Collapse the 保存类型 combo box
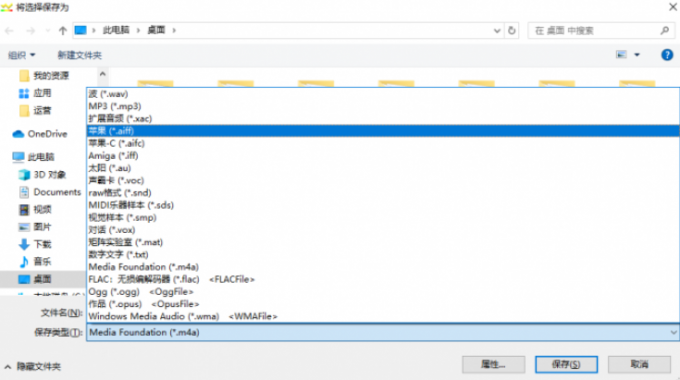Viewport: 680px width, 380px height. 673,333
